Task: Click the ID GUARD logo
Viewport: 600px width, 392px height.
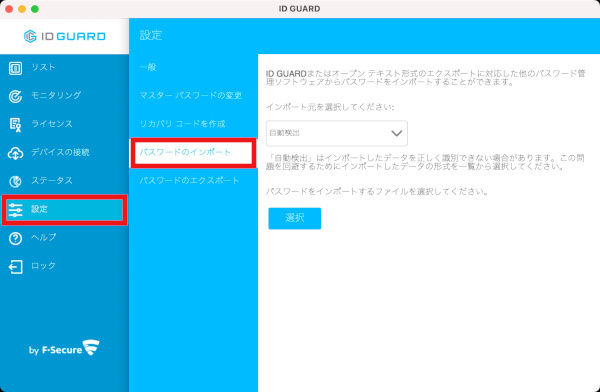Action: pos(64,36)
